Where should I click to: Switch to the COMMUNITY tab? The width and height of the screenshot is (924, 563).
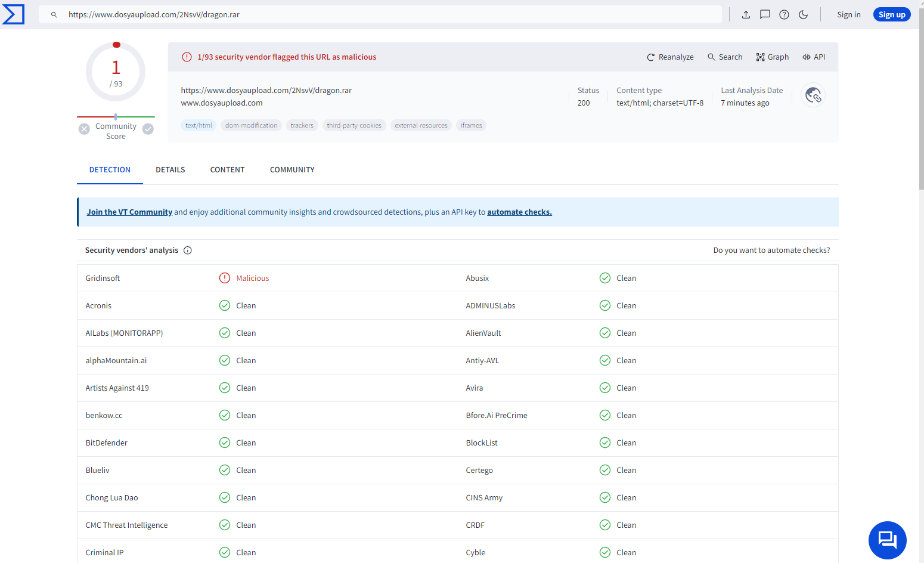[x=292, y=170]
